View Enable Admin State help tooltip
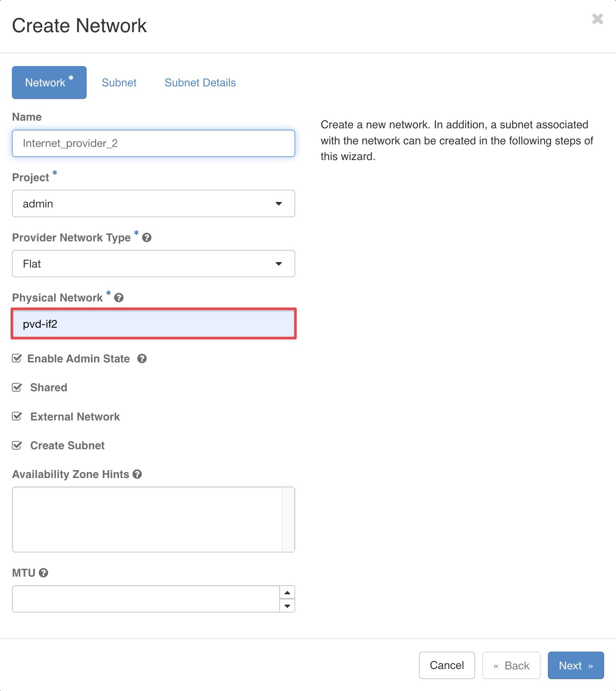Image resolution: width=616 pixels, height=691 pixels. 142,359
